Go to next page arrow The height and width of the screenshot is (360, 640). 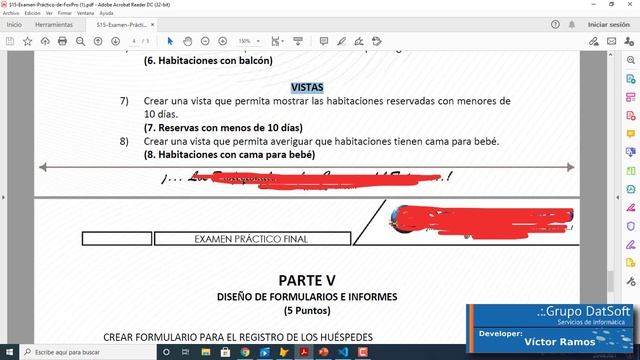tap(116, 41)
